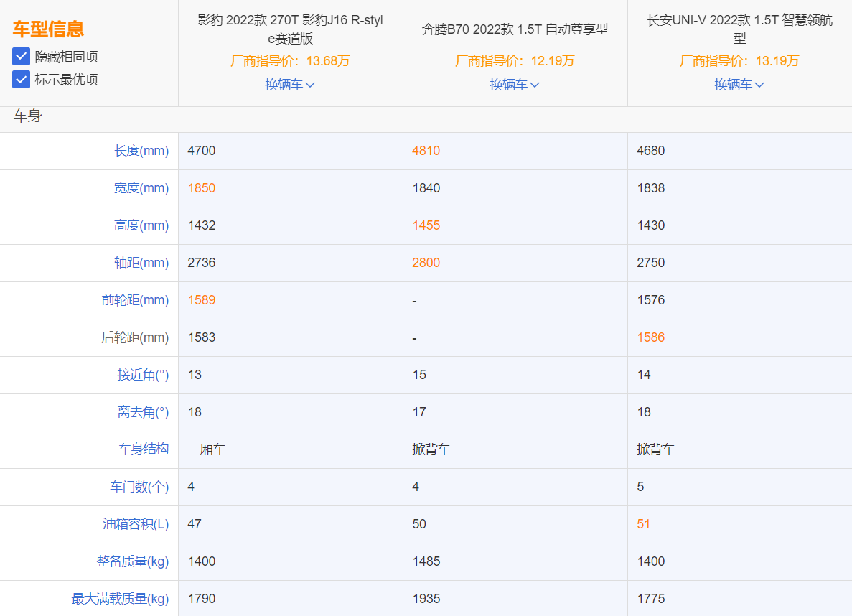Click the 最大满载质量(kg) row label

tap(120, 599)
